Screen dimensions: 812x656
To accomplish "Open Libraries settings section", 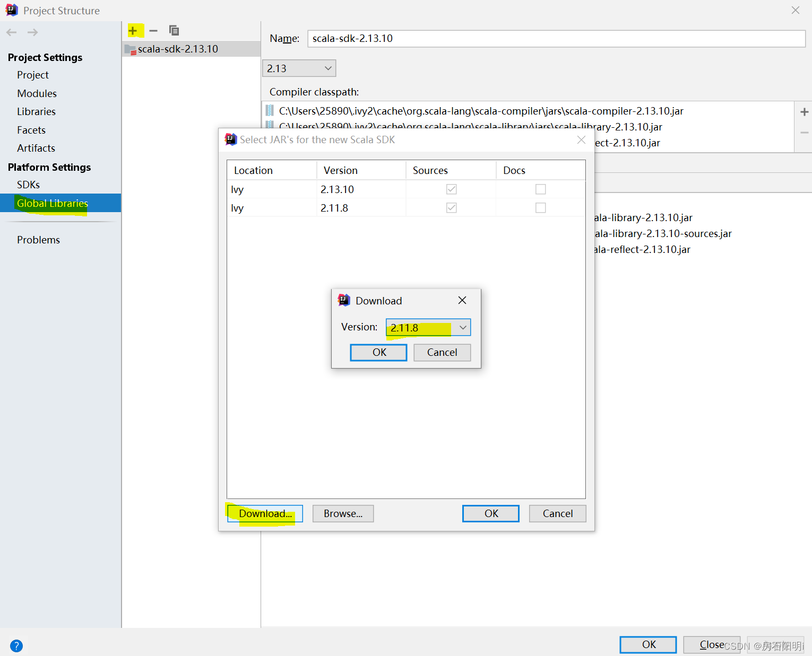I will [36, 111].
